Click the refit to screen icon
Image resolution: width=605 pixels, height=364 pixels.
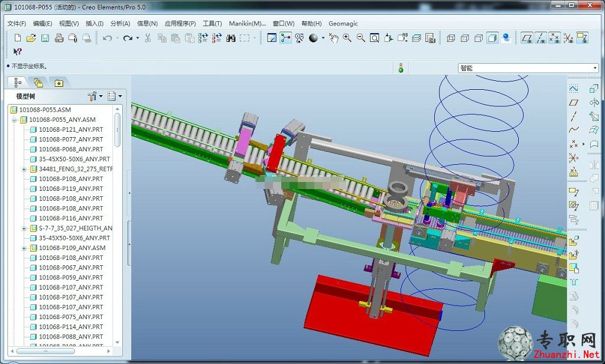(x=374, y=38)
